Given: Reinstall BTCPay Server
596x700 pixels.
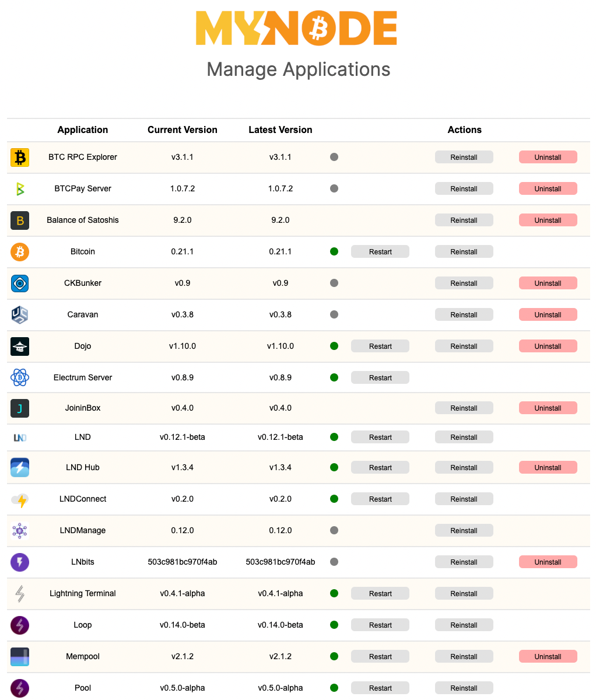Looking at the screenshot, I should (464, 189).
